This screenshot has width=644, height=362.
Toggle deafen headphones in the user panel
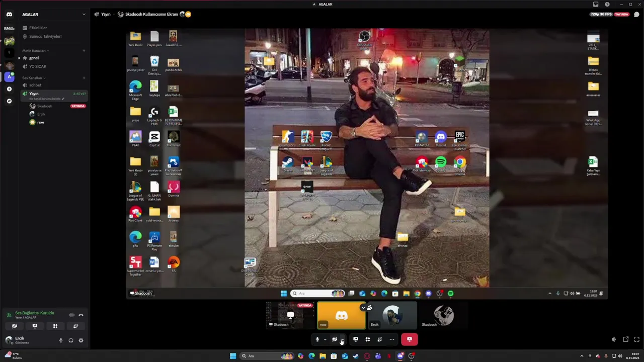[x=71, y=340]
